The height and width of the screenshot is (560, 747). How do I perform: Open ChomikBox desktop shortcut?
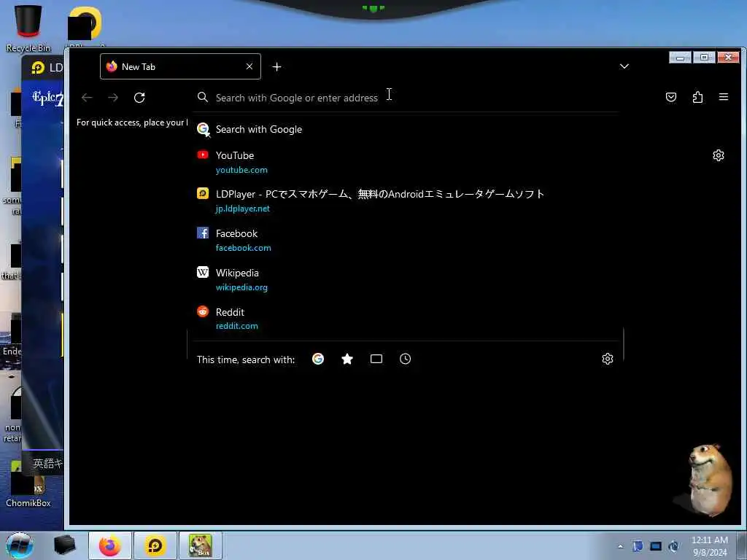point(28,485)
